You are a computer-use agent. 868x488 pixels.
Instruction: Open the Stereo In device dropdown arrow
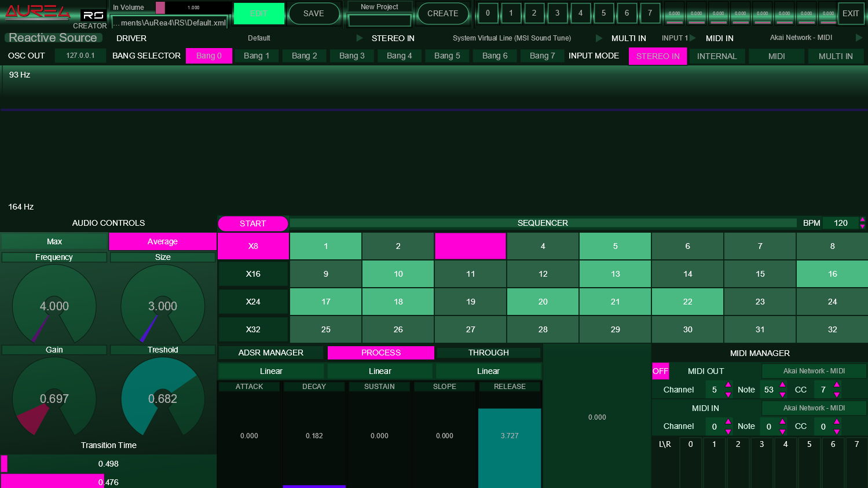coord(599,38)
